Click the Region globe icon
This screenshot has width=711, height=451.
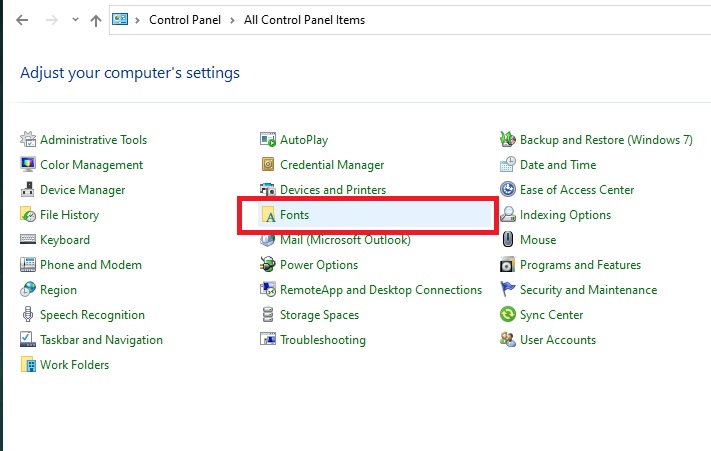click(x=28, y=289)
